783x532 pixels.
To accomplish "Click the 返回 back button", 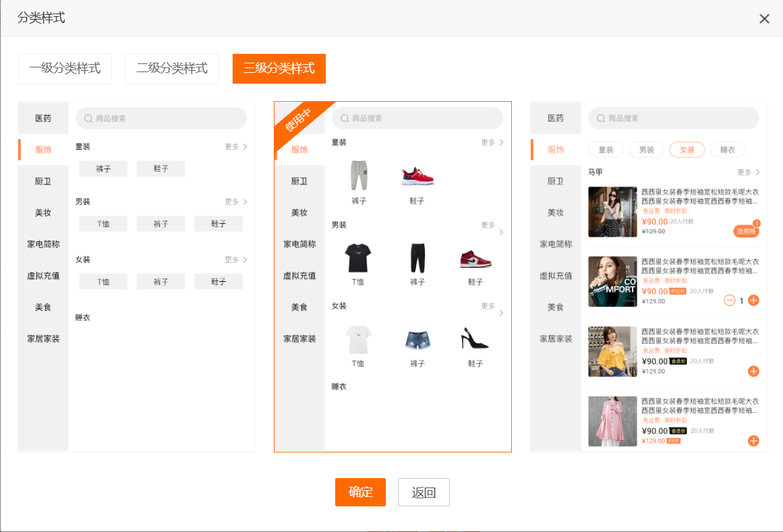I will coord(424,492).
